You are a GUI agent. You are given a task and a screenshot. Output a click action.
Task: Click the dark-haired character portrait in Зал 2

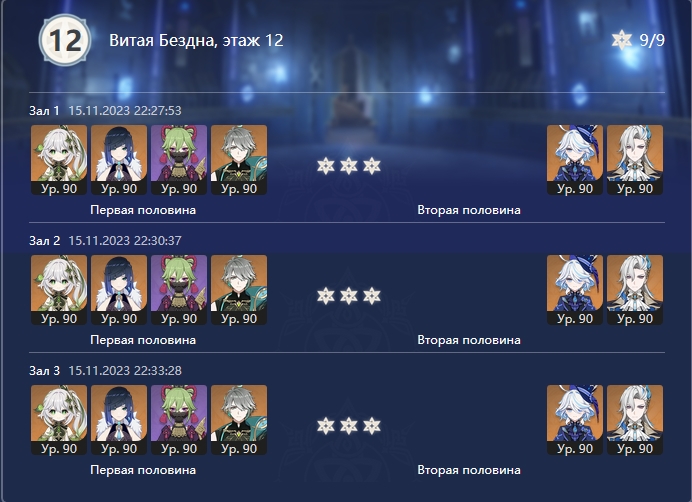click(x=119, y=290)
